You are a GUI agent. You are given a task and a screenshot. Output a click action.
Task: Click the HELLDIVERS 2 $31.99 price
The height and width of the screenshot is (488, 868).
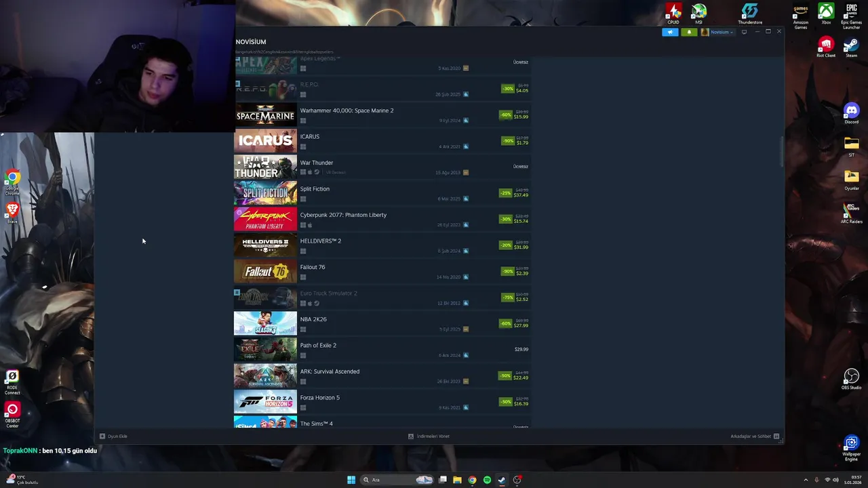[x=521, y=247]
